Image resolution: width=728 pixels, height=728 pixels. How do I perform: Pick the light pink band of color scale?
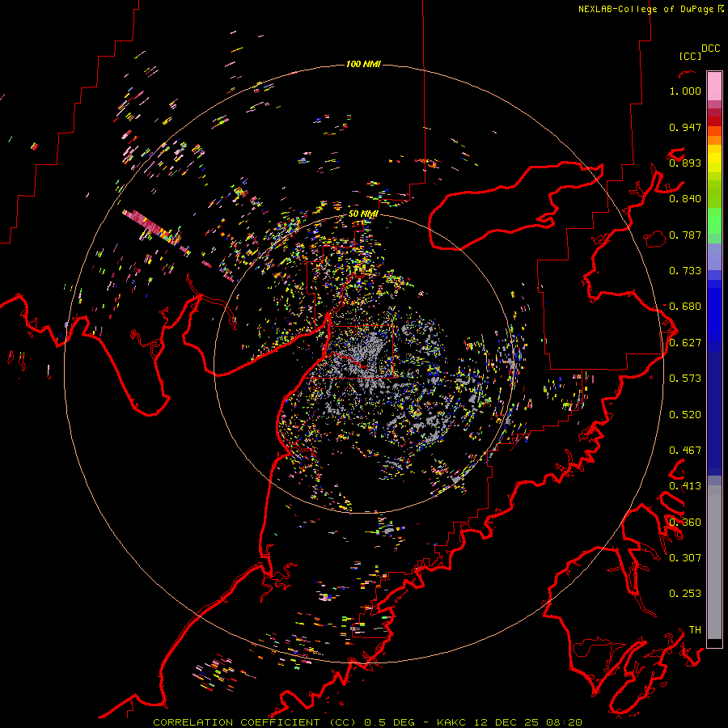[714, 86]
